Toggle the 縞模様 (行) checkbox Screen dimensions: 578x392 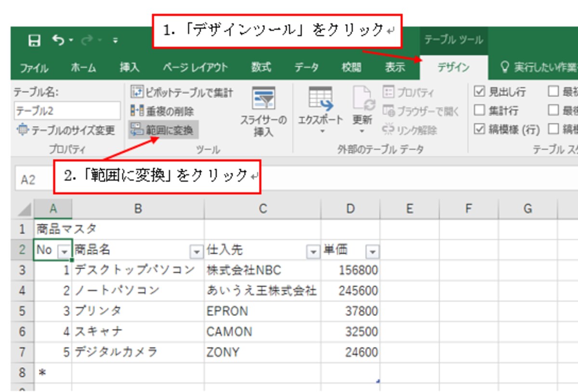(x=479, y=130)
